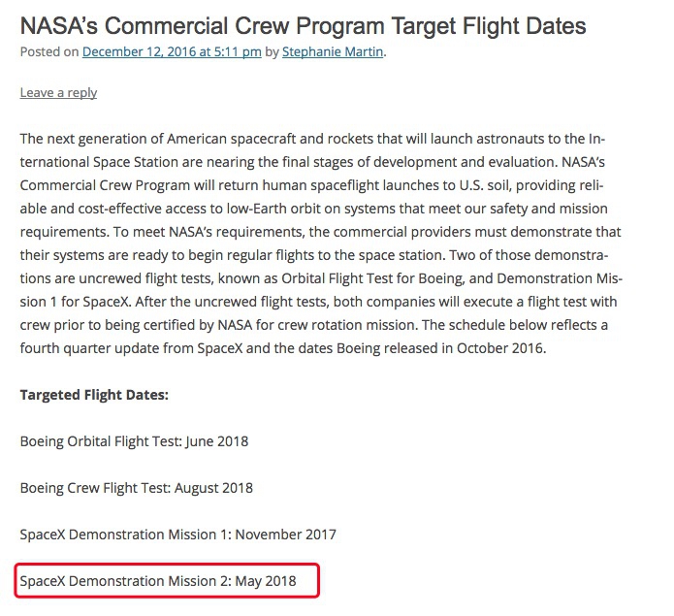Click the Posted on text before the date

(x=49, y=52)
